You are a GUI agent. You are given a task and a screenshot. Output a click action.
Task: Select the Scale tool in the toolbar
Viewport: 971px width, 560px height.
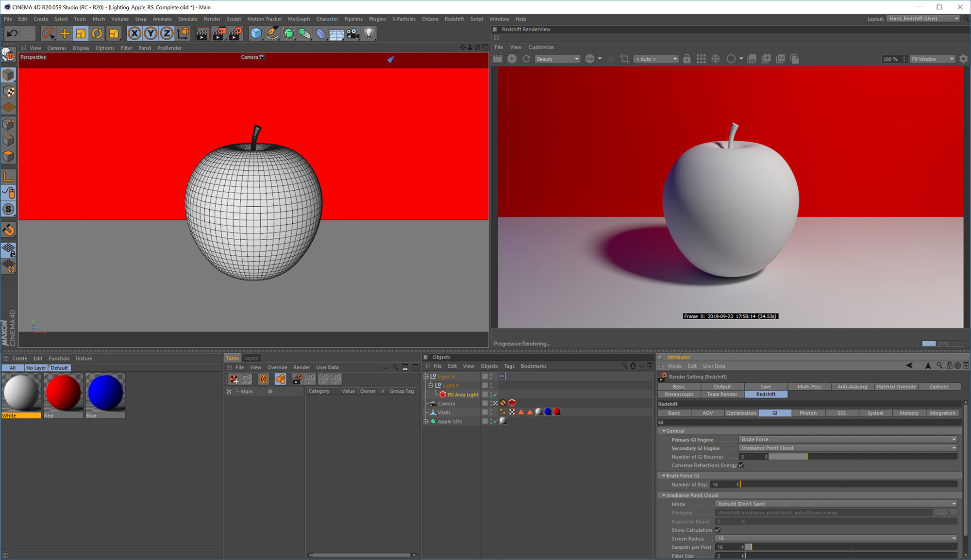[81, 33]
